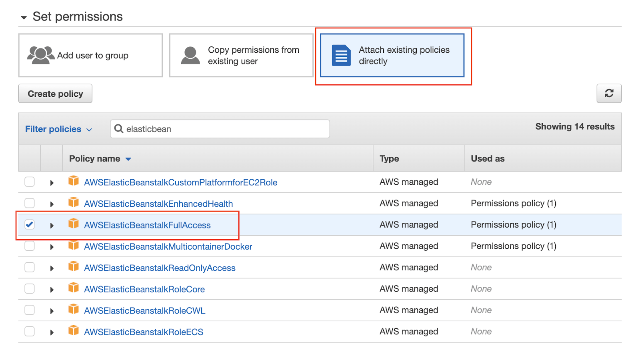Click the magnifier icon in the search box
This screenshot has width=640, height=364.
click(119, 129)
